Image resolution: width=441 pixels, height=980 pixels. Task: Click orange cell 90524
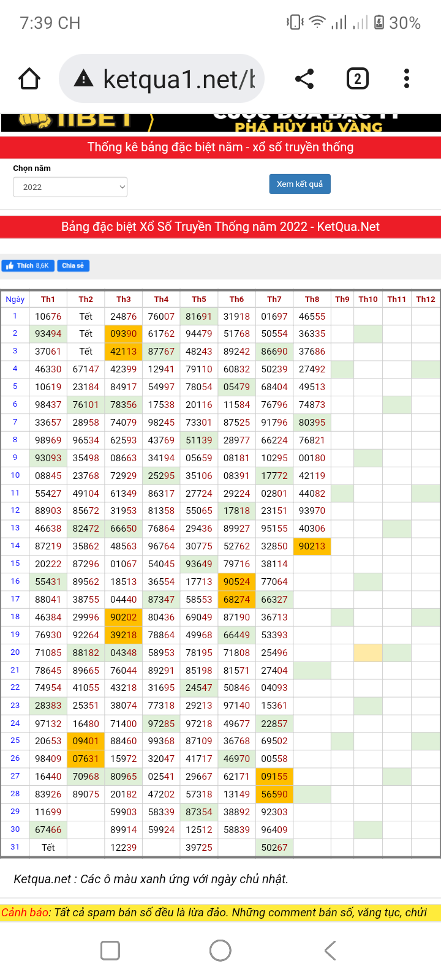coord(236,582)
